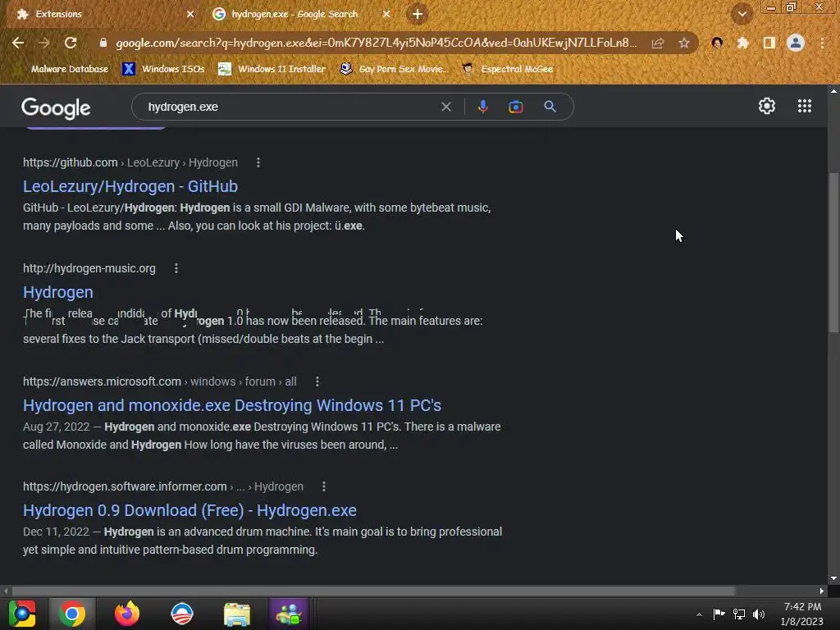The height and width of the screenshot is (630, 840).
Task: Open the Espectral McGee bookmark
Action: pos(507,69)
